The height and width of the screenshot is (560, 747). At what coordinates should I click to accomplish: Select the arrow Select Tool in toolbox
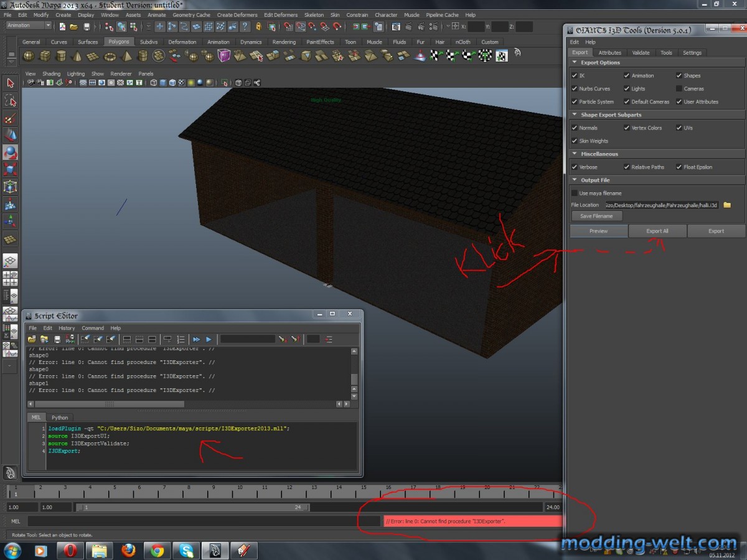pyautogui.click(x=10, y=83)
